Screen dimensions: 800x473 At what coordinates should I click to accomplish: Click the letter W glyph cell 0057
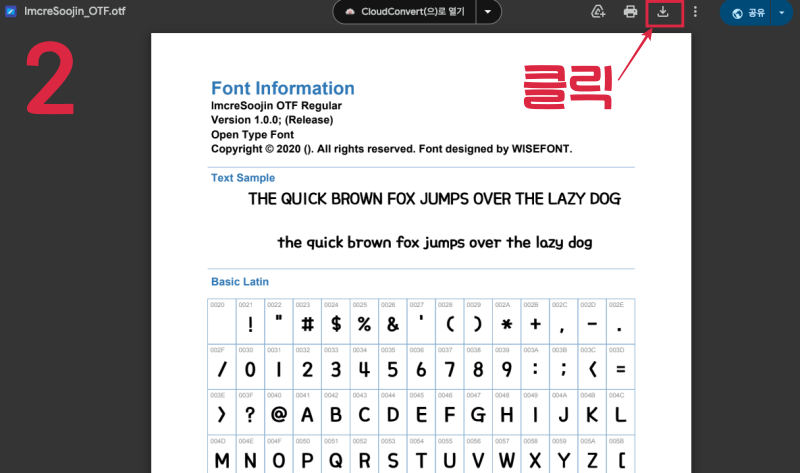[x=507, y=454]
